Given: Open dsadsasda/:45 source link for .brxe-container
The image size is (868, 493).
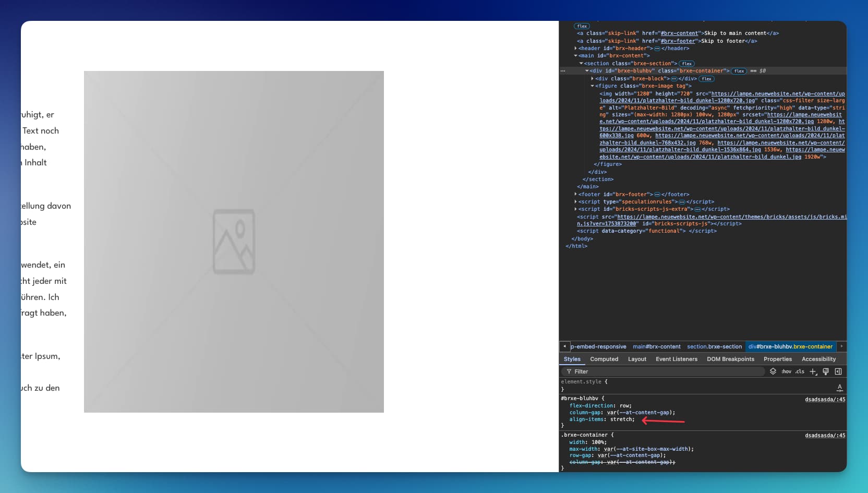Looking at the screenshot, I should coord(825,436).
